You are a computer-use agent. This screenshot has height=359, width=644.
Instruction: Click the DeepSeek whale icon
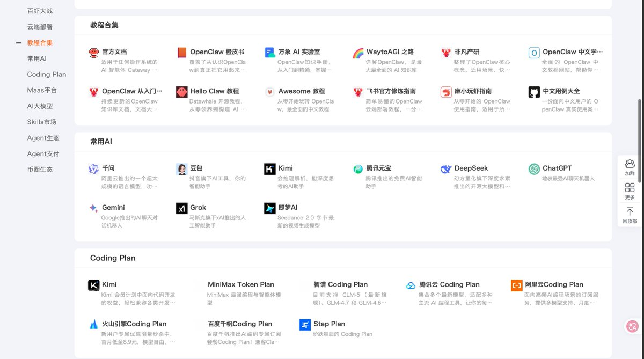point(446,169)
